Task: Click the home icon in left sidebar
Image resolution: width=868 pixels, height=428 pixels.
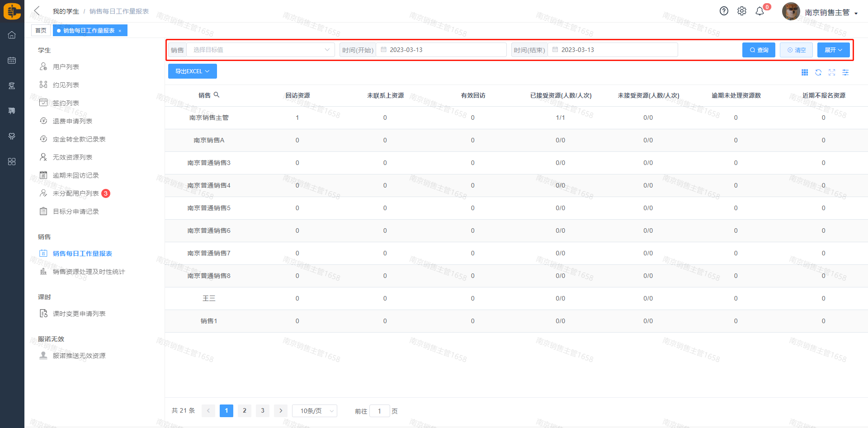Action: coord(12,35)
